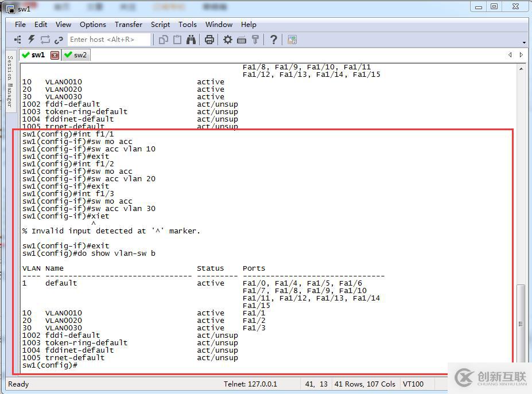This screenshot has width=532, height=394.
Task: Click the Disconnect link-chain icon
Action: coord(59,40)
